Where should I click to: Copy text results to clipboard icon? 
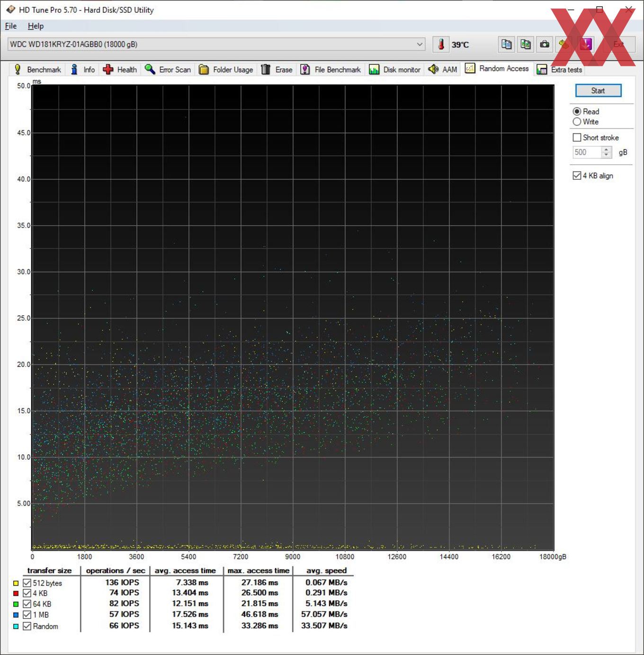pyautogui.click(x=506, y=44)
